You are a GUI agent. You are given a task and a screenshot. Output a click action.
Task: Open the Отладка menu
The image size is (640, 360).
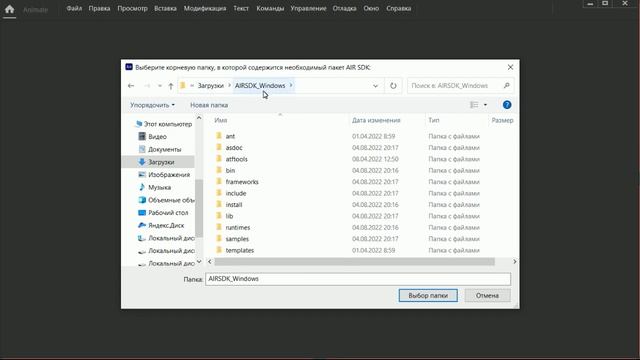pyautogui.click(x=344, y=8)
